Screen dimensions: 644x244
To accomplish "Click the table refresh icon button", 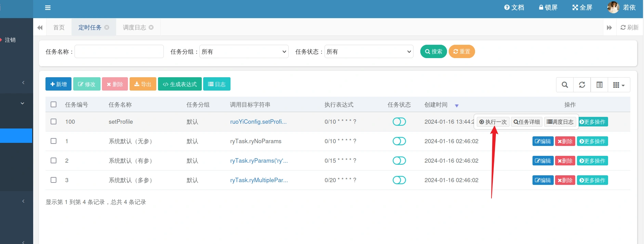I will coord(582,85).
